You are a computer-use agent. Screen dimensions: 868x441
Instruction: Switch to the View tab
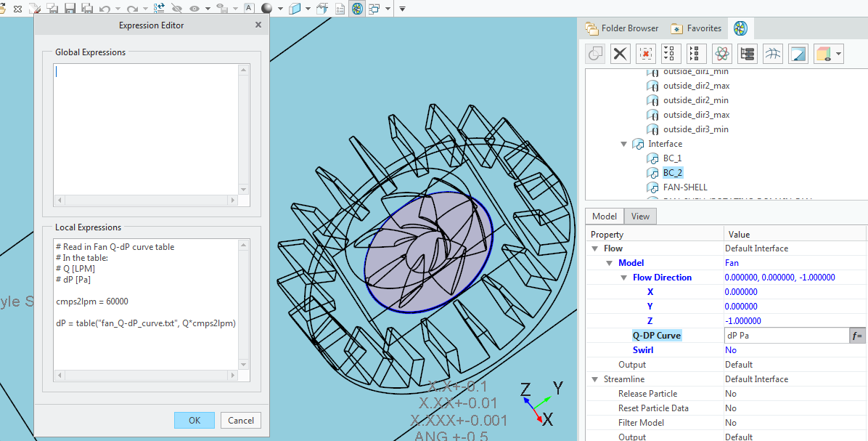coord(639,216)
